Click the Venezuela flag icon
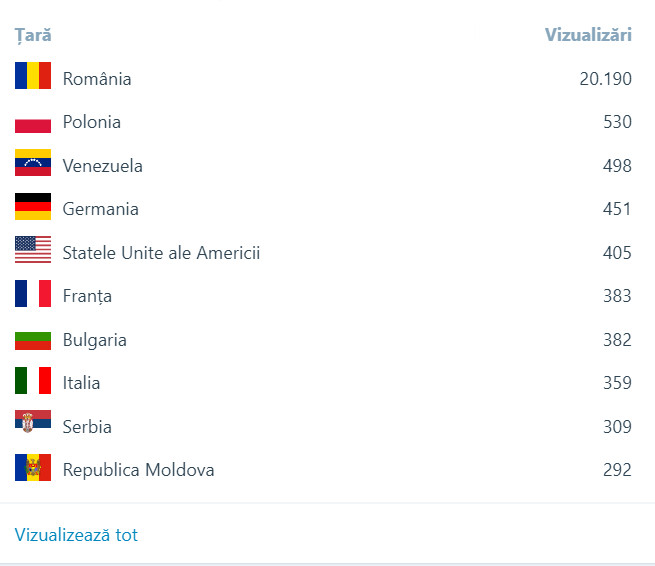The image size is (655, 566). click(x=33, y=164)
